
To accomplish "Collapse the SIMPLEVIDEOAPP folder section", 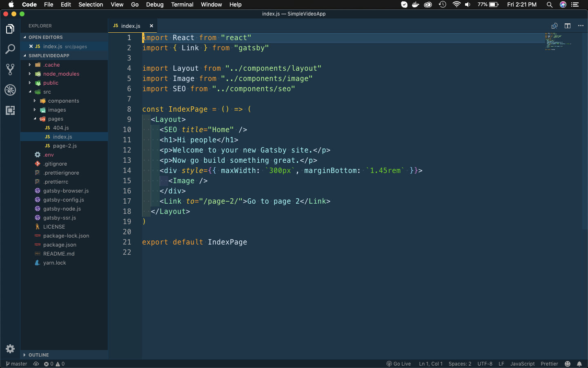I will [64, 56].
